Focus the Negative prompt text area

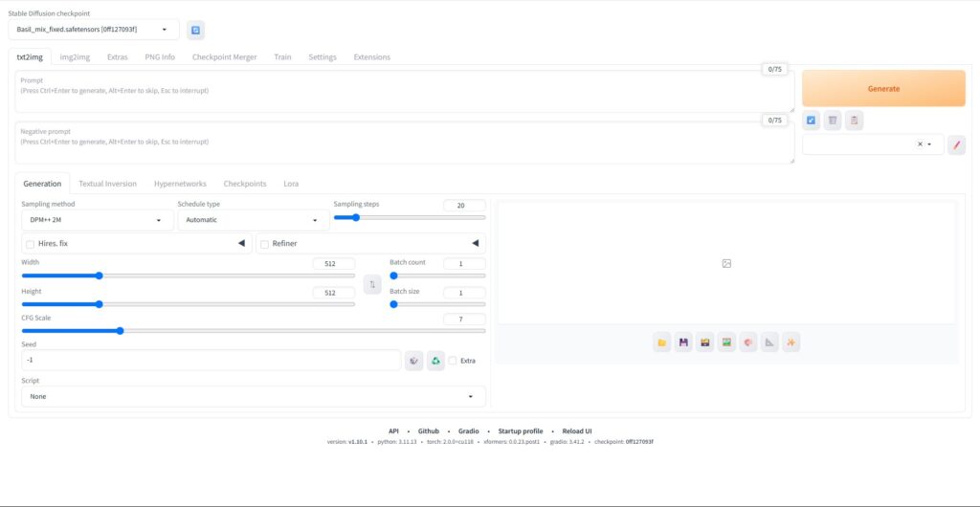[x=405, y=143]
